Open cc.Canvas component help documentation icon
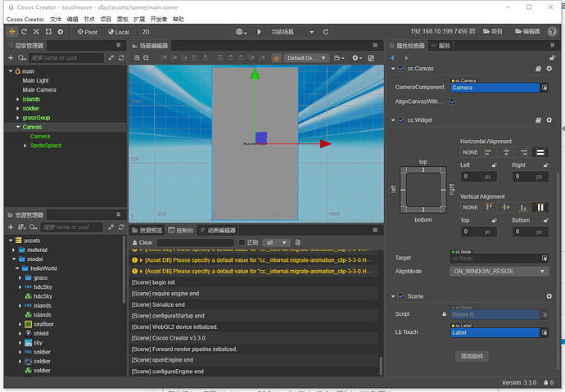 538,70
